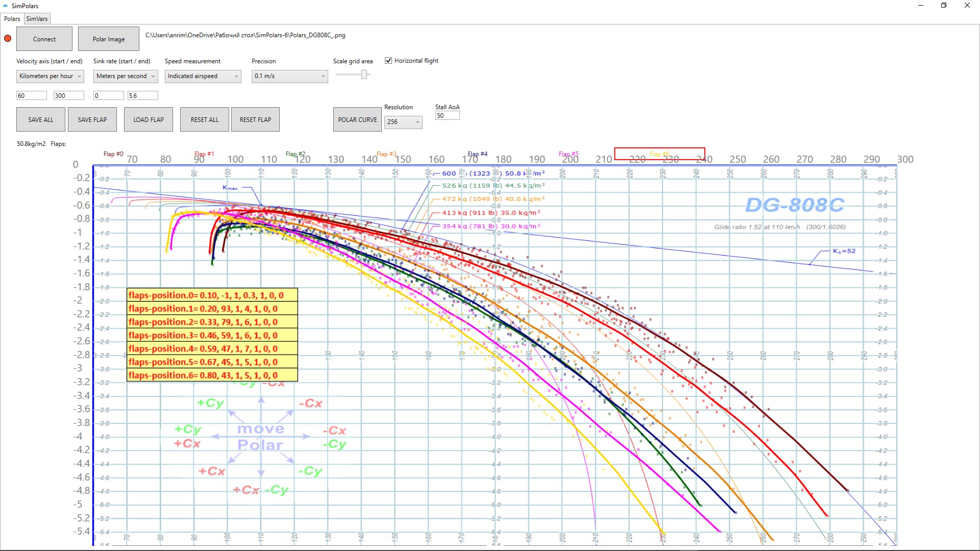Select the Flap #4 label
The image size is (980, 551).
(x=478, y=154)
